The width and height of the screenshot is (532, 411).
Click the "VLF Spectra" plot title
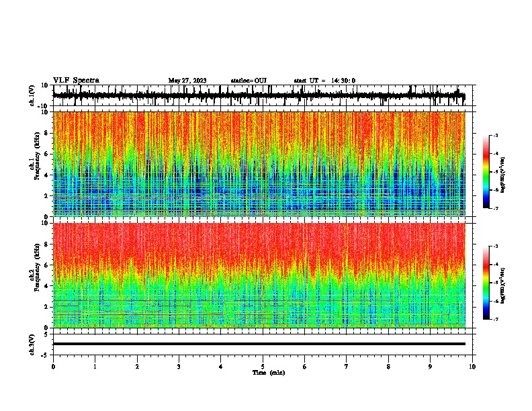pos(76,81)
